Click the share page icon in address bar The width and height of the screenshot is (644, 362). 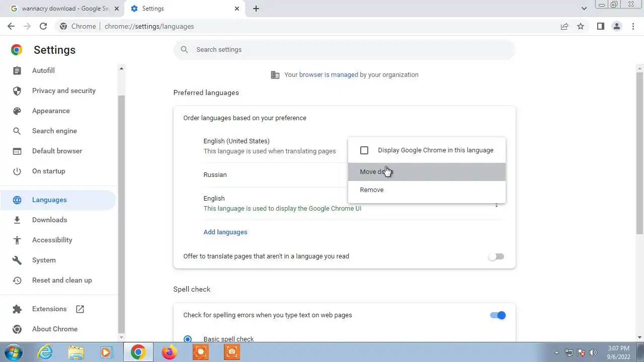[565, 26]
